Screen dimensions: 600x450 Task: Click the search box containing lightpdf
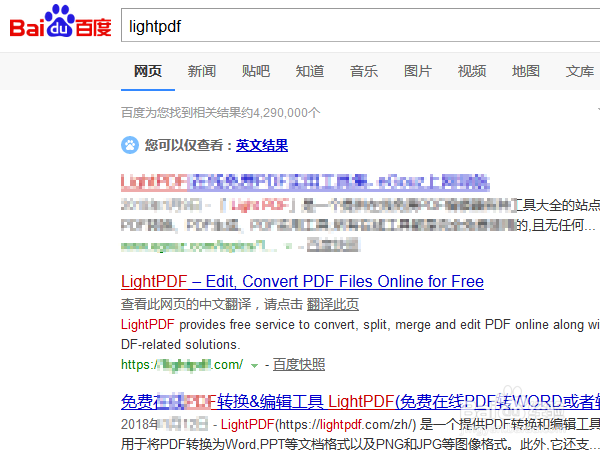click(x=360, y=25)
